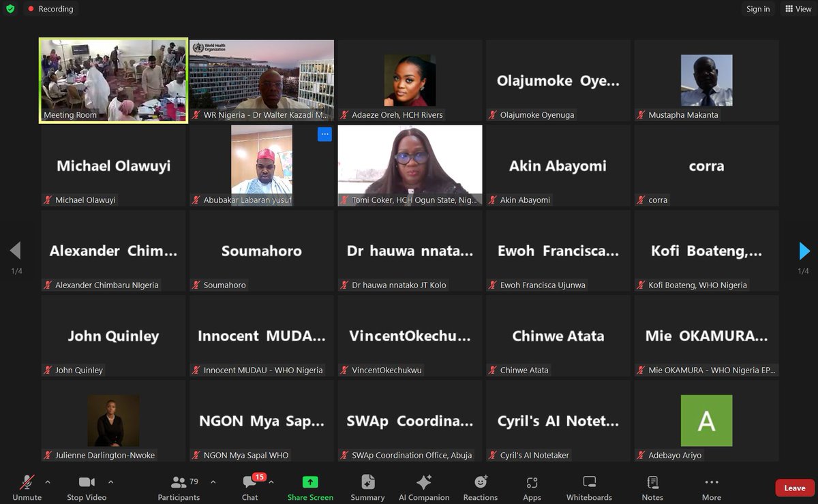Open the View layout menu
Screen dimensions: 818x504
[x=798, y=9]
